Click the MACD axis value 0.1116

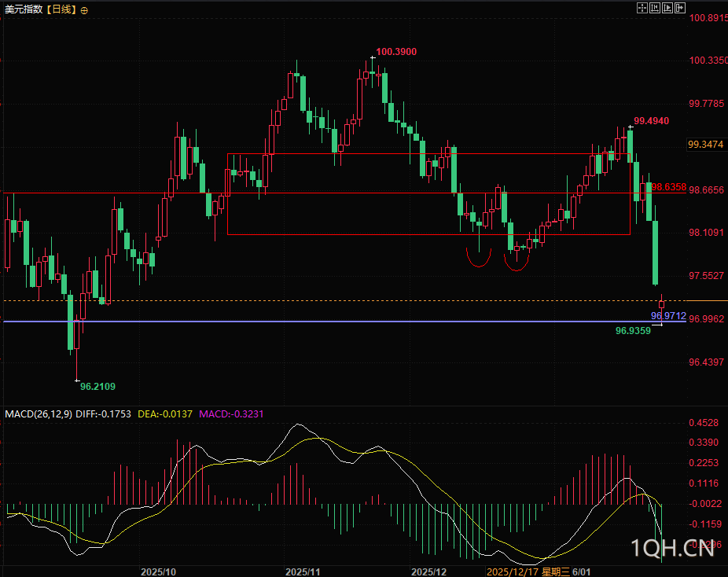(704, 483)
